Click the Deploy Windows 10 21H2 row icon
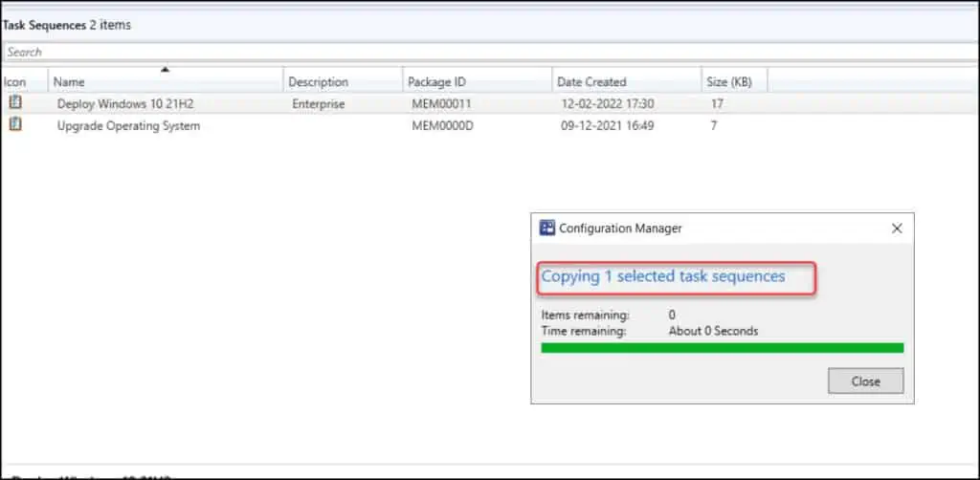Viewport: 980px width, 480px height. (15, 103)
